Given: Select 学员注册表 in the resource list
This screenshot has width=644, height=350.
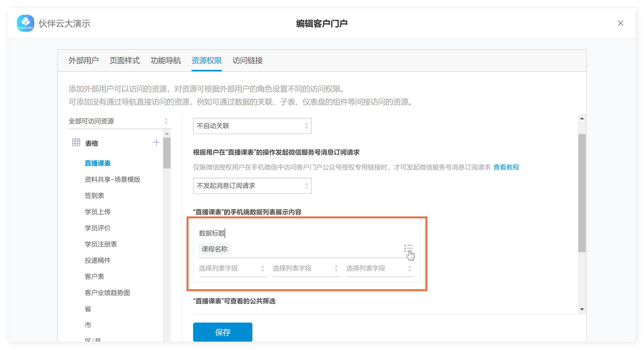Looking at the screenshot, I should [x=101, y=244].
